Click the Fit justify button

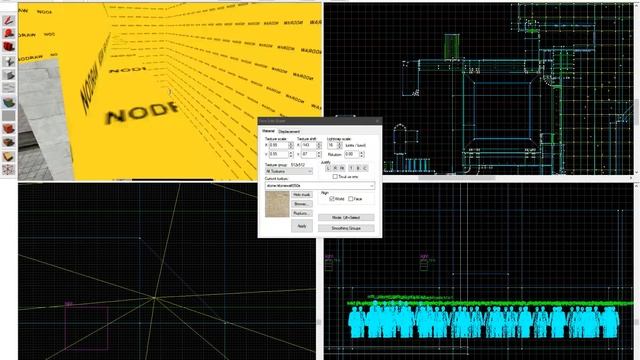coord(342,168)
